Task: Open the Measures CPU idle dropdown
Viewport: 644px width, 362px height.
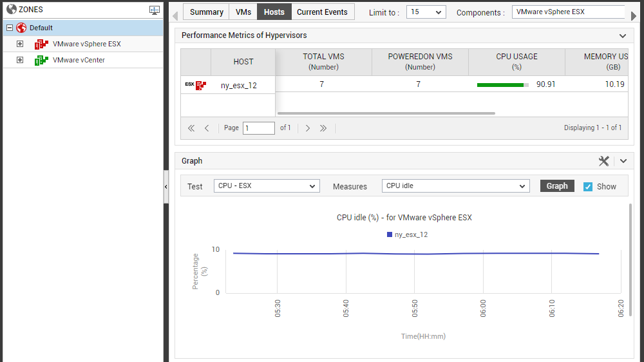Action: (x=455, y=186)
